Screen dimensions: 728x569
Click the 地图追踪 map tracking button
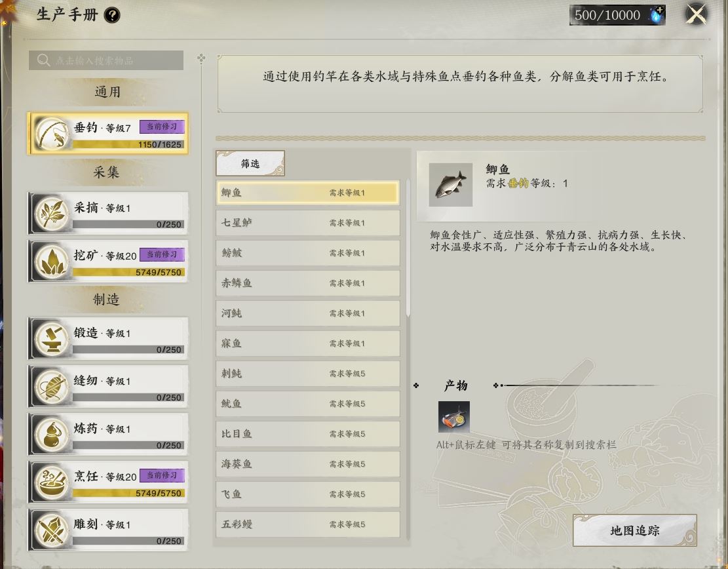click(x=635, y=530)
